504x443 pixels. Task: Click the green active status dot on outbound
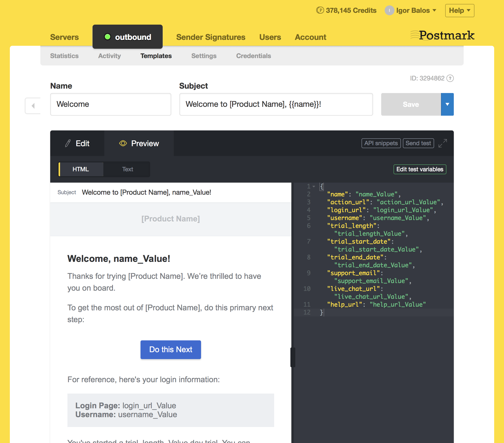(106, 37)
